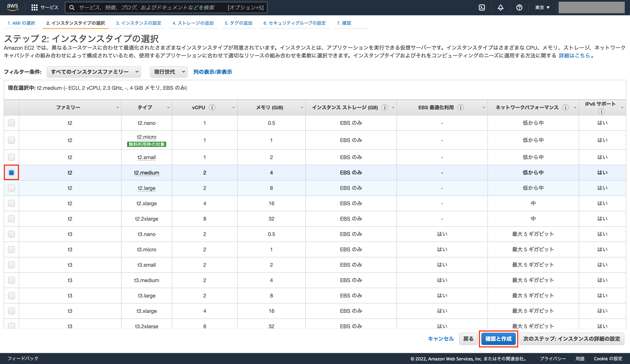Open the 用語 footer link

580,359
